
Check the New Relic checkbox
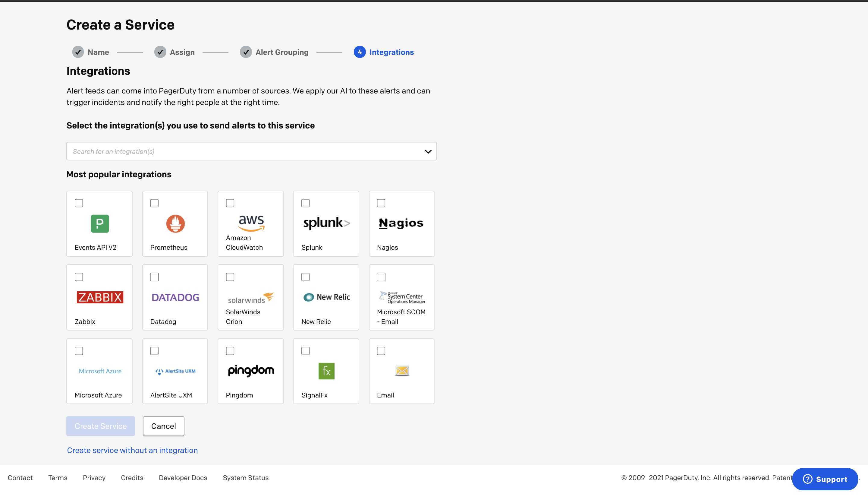pyautogui.click(x=306, y=277)
